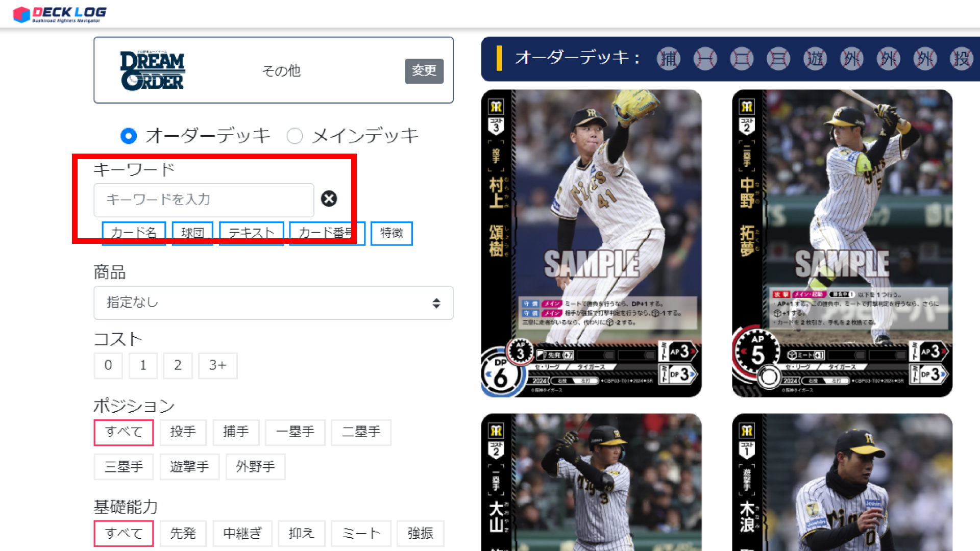Filter by 二塁手 position
This screenshot has width=980, height=551.
point(361,432)
